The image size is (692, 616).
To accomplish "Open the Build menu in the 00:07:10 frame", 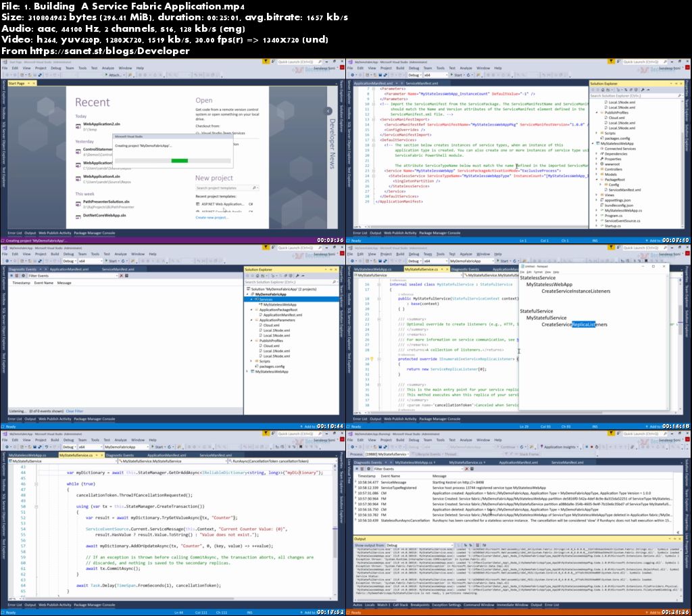I will (400, 68).
